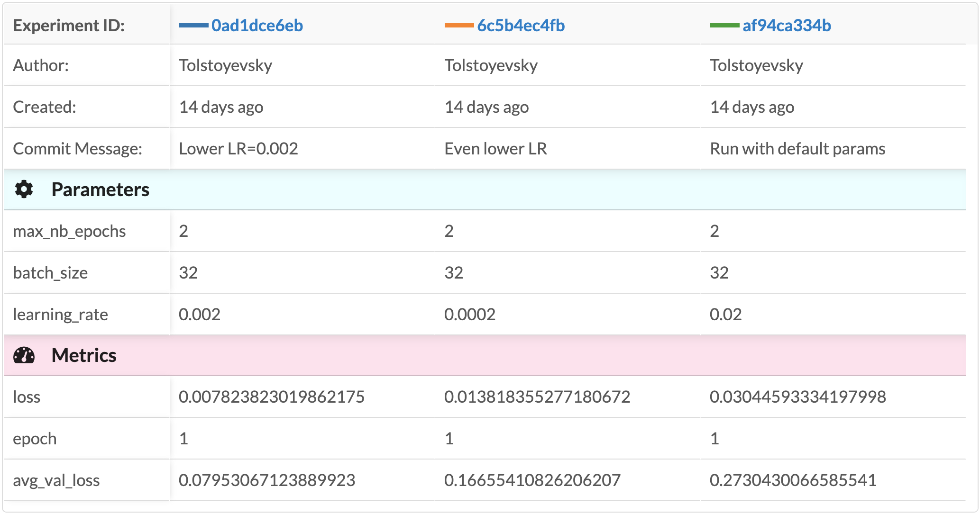This screenshot has width=980, height=514.
Task: Select the learning_rate value 0.0002 cell
Action: (470, 314)
